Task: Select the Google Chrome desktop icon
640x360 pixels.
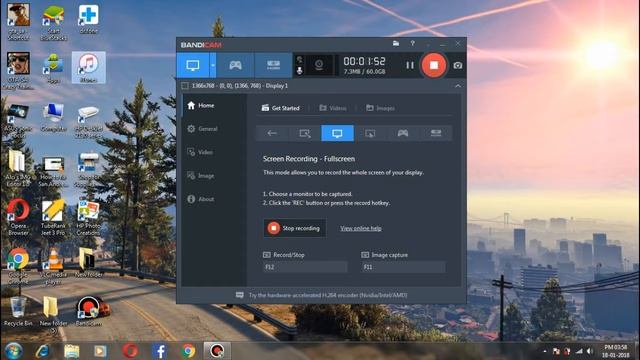Action: tap(18, 266)
